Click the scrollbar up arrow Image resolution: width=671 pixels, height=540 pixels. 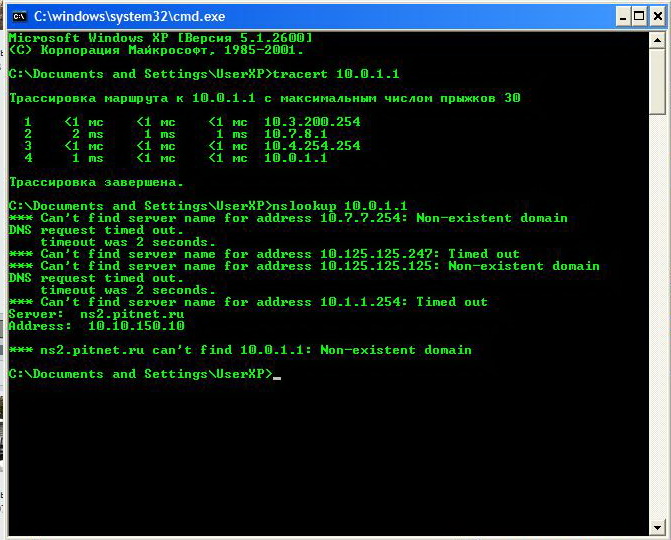tap(657, 40)
